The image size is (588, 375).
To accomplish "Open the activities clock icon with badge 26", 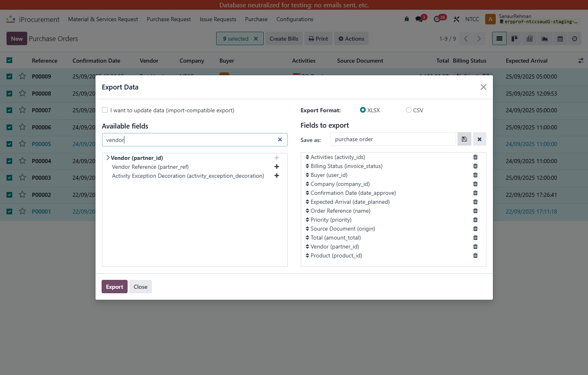I will [x=437, y=19].
